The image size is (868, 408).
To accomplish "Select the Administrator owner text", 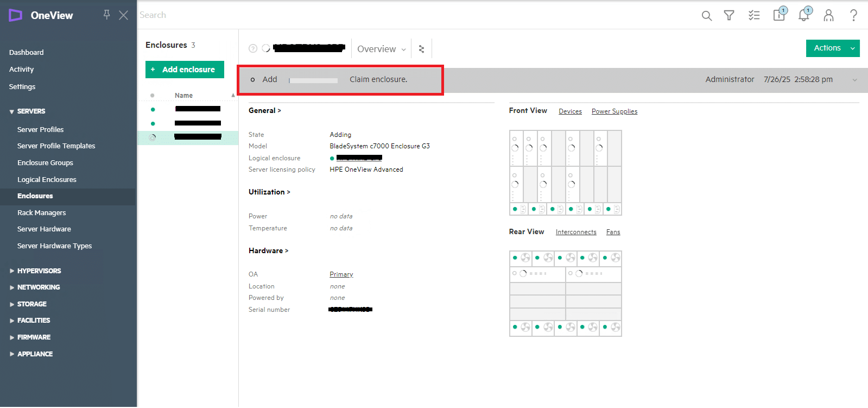I will click(730, 79).
